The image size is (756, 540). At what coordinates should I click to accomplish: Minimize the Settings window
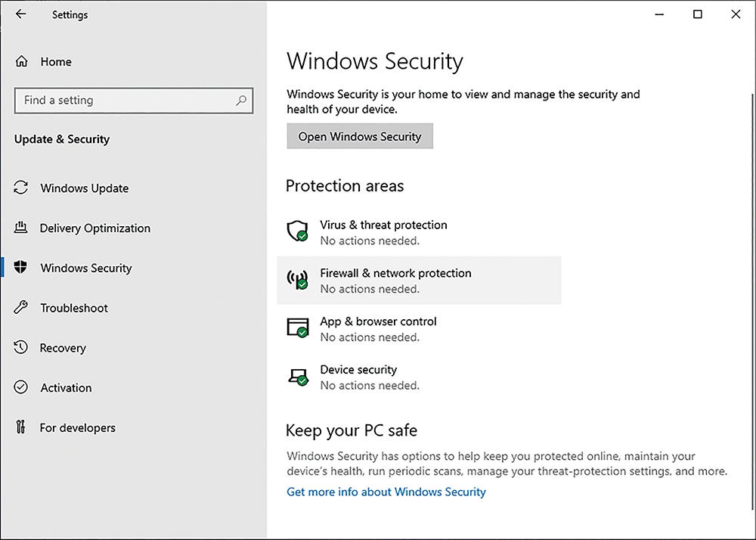click(x=659, y=14)
